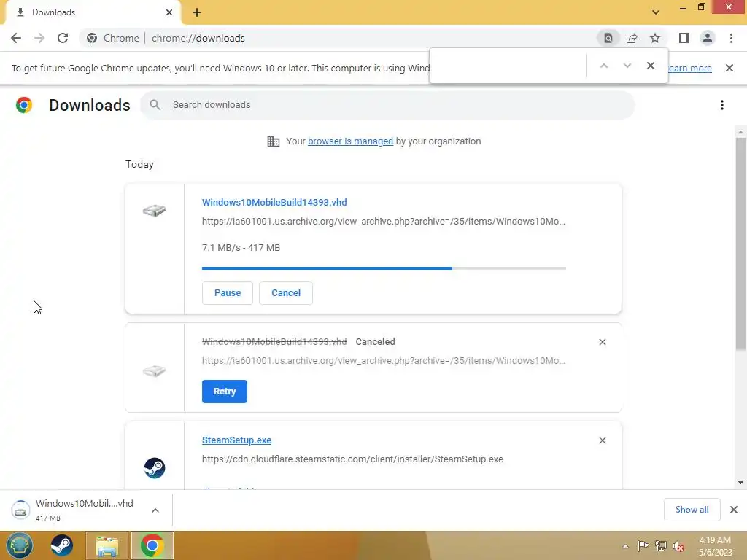Click the share this page icon
This screenshot has height=560, width=747.
[x=632, y=38]
